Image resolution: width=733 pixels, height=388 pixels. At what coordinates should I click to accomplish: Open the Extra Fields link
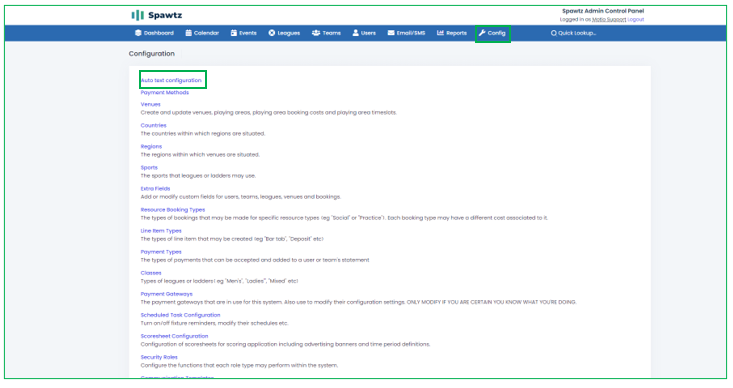coord(155,188)
